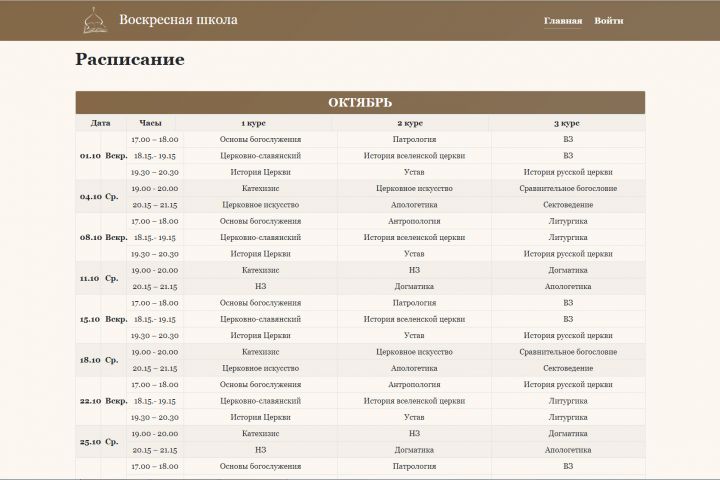720x480 pixels.
Task: Click НЗ in 1 курс on 25.10
Action: 260,450
